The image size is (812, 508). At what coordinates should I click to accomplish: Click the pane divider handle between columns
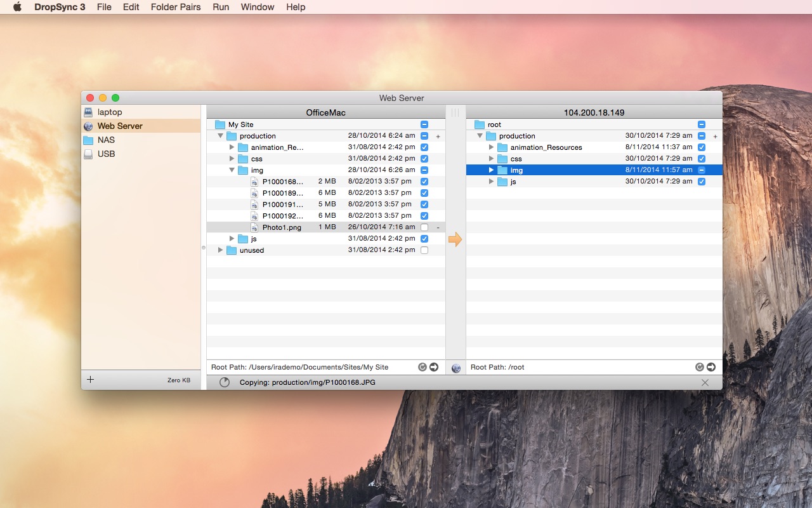[455, 112]
